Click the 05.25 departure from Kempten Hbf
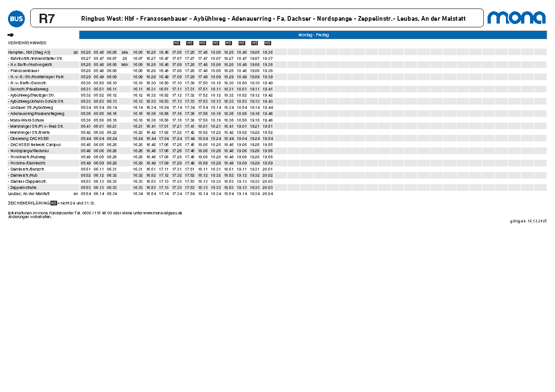 pos(85,52)
